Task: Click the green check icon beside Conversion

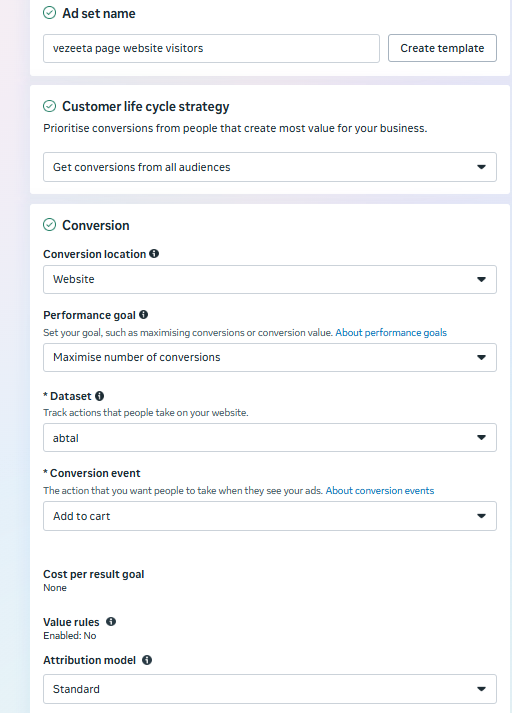Action: 50,225
